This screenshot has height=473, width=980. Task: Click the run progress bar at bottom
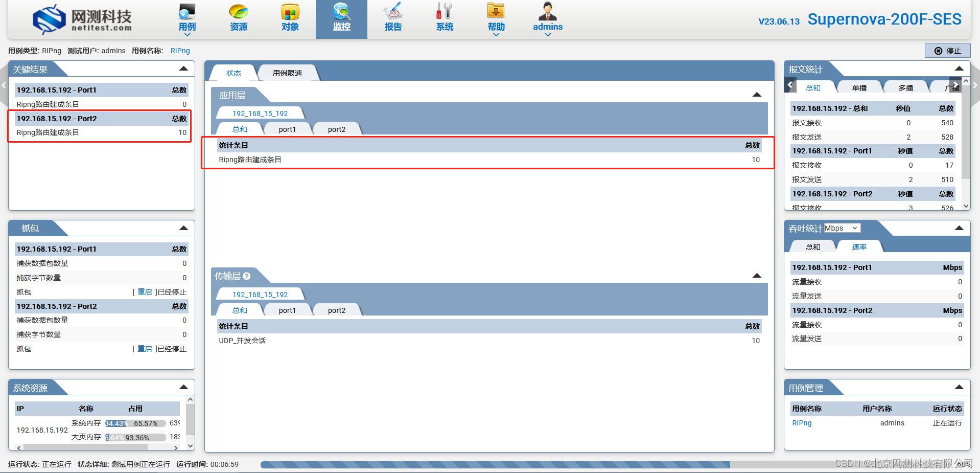(616, 465)
